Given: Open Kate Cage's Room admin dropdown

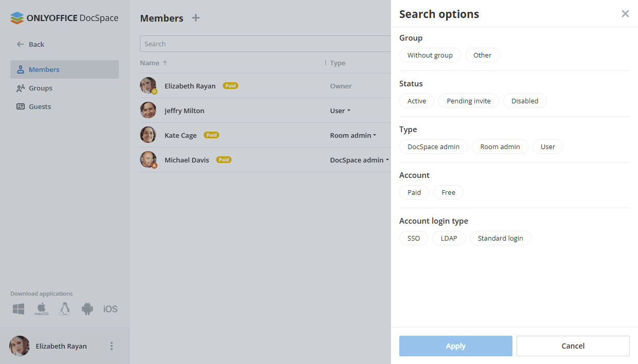Looking at the screenshot, I should click(x=353, y=135).
